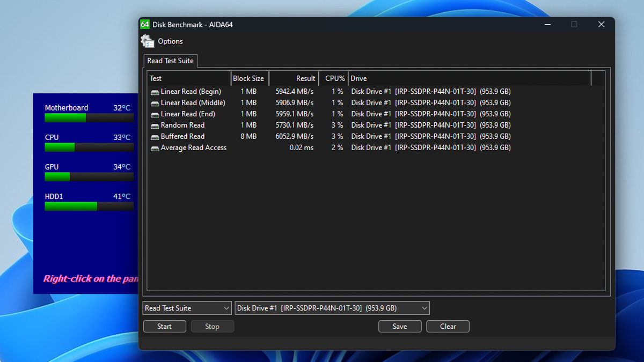The image size is (644, 362).
Task: Click the CPU temperature bar
Action: click(x=89, y=147)
